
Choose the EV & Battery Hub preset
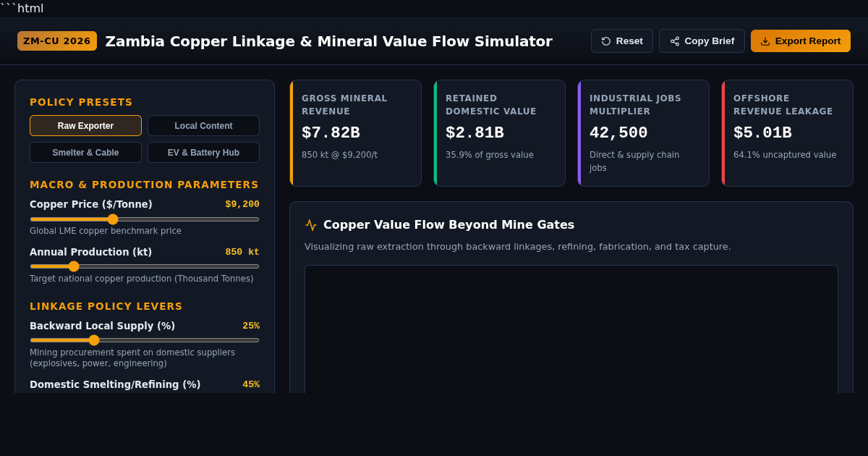(203, 152)
